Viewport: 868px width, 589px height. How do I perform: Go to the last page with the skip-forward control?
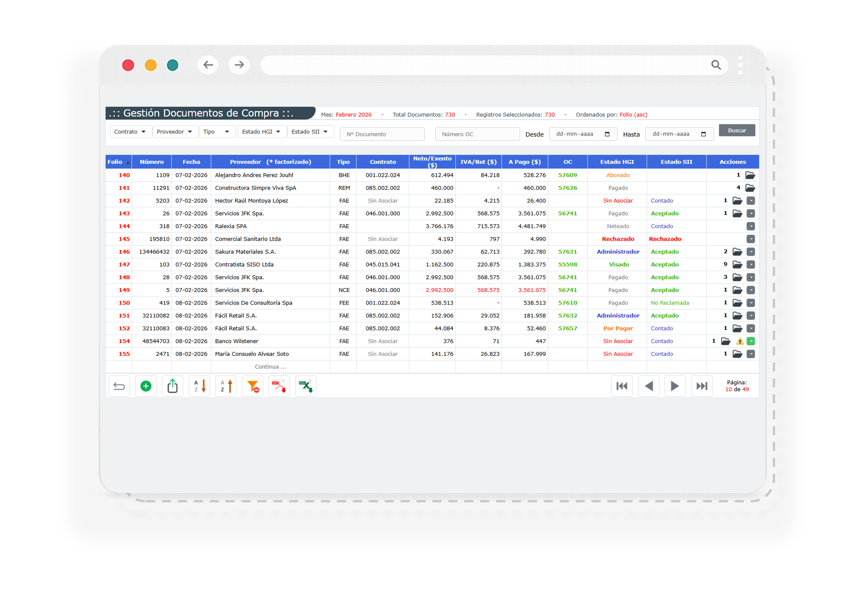[x=702, y=386]
